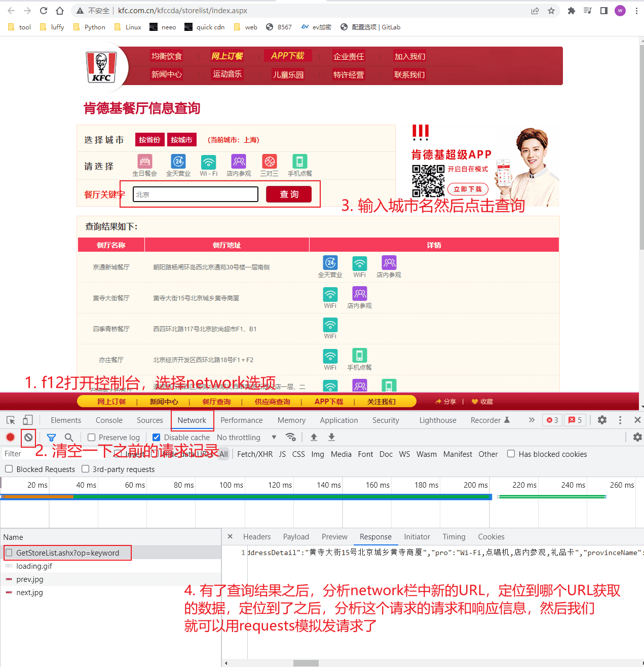Close the request details pane
The width and height of the screenshot is (644, 667).
[230, 536]
